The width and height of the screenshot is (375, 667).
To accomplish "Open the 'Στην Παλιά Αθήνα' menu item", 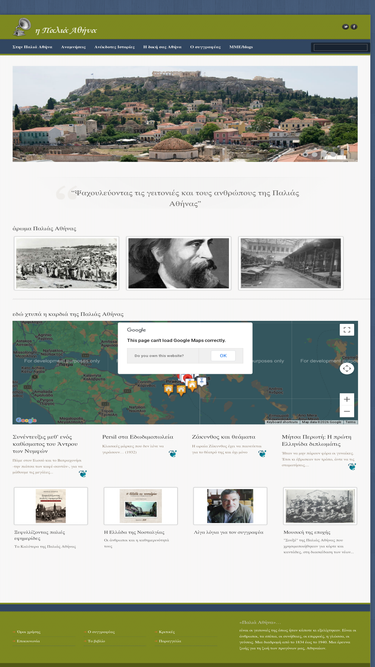I will pyautogui.click(x=32, y=47).
